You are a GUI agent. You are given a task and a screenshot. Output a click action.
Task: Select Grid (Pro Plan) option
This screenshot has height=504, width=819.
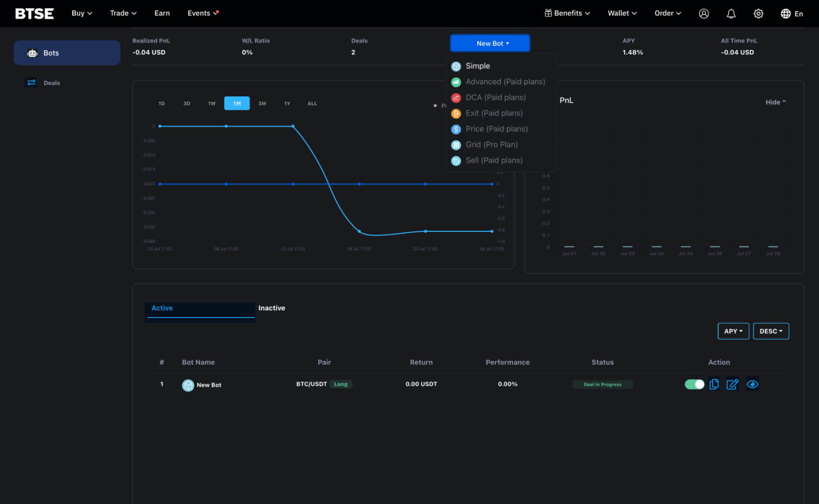pyautogui.click(x=492, y=144)
